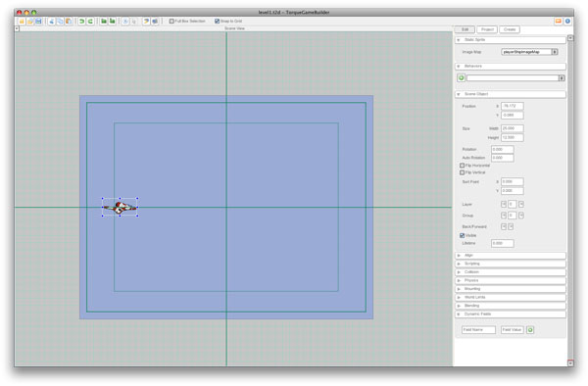This screenshot has height=386, width=588.
Task: Click the New Project toolbar icon
Action: click(x=22, y=21)
